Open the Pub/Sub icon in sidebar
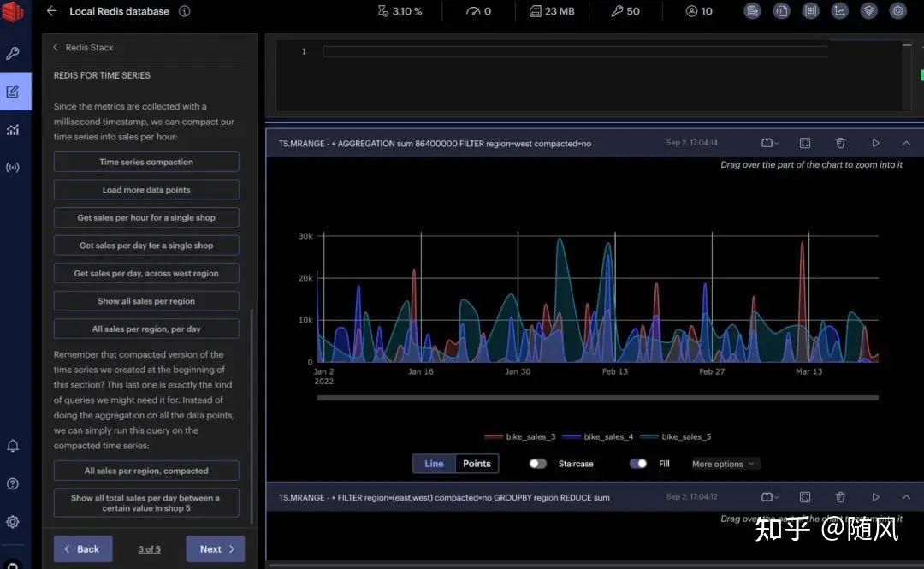The image size is (924, 569). click(12, 168)
